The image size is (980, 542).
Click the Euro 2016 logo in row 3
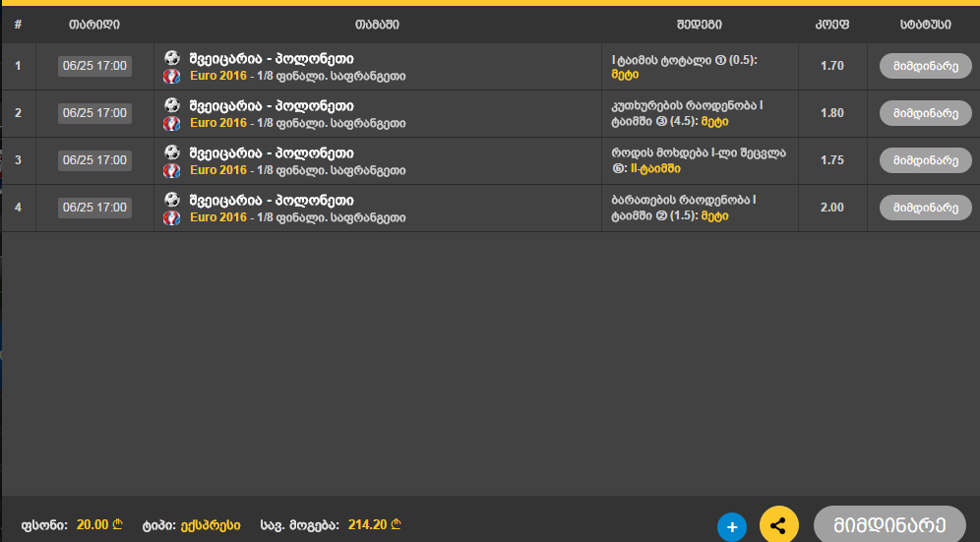click(171, 170)
